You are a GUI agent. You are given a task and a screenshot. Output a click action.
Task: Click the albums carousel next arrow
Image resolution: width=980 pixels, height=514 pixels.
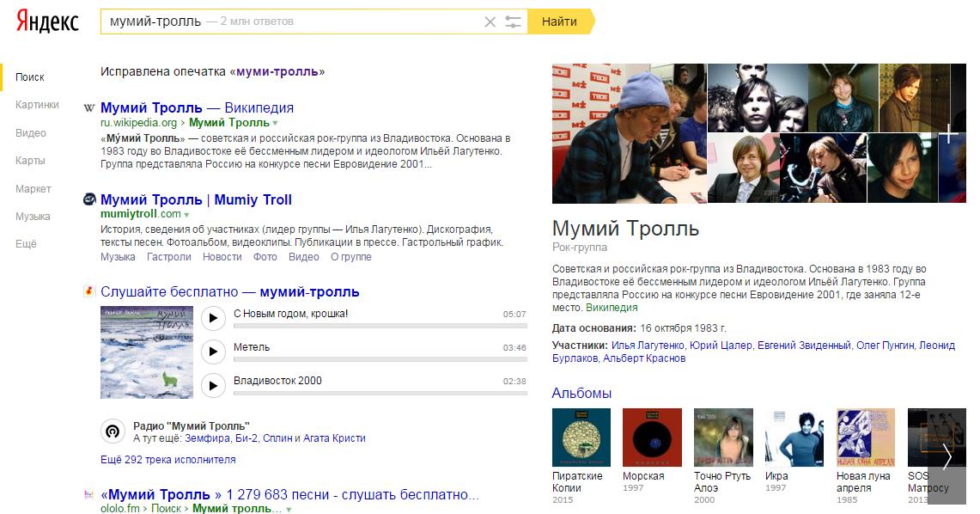[947, 456]
